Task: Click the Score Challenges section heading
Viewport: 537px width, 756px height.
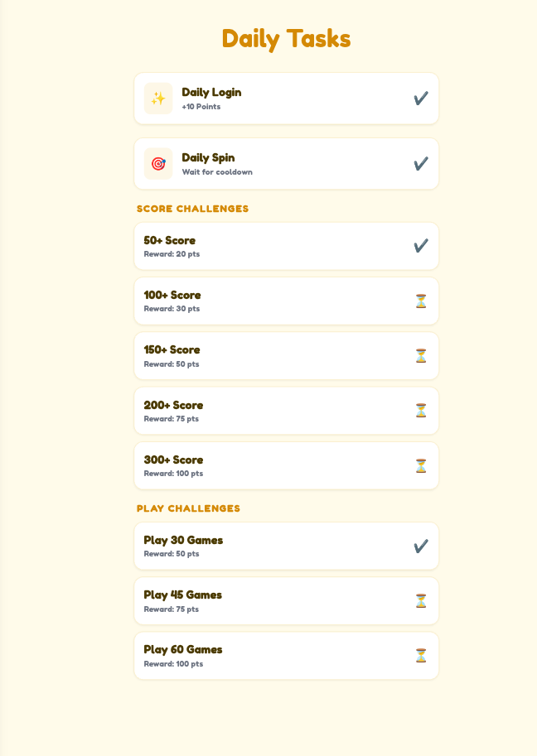Action: point(192,209)
